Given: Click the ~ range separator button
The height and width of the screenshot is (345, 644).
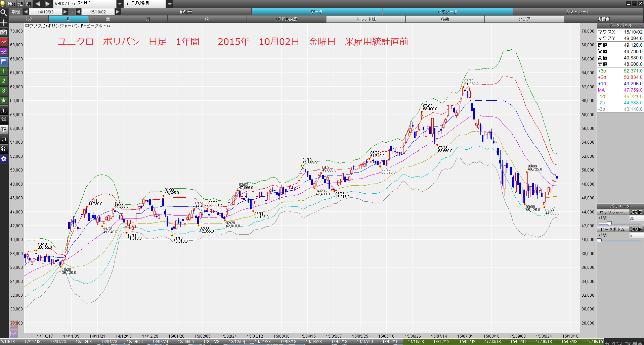Looking at the screenshot, I should pyautogui.click(x=72, y=12).
